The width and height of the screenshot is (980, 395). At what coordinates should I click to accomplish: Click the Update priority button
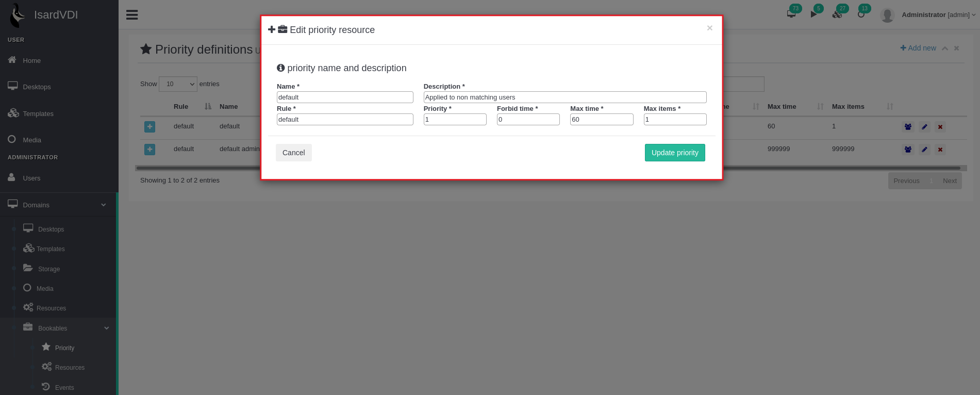coord(674,153)
